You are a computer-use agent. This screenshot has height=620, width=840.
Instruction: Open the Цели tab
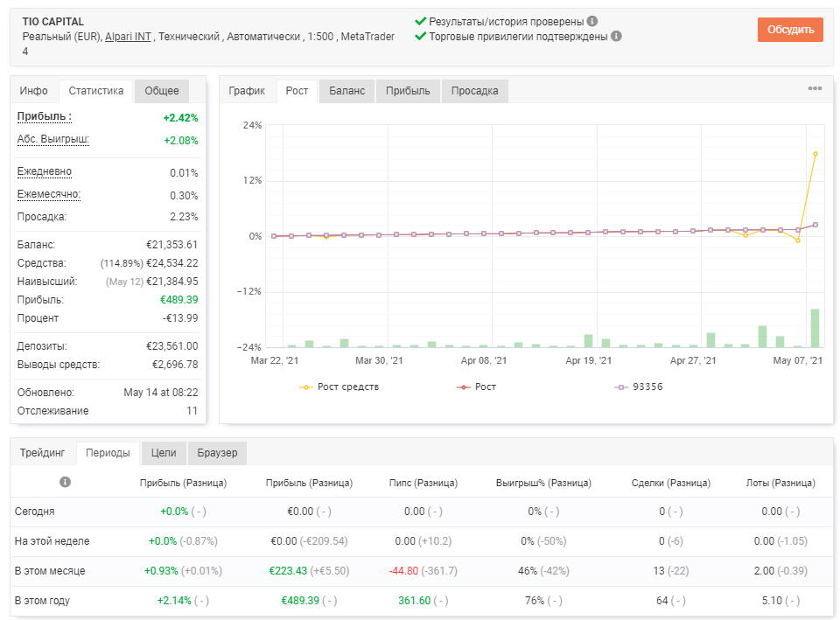(164, 452)
